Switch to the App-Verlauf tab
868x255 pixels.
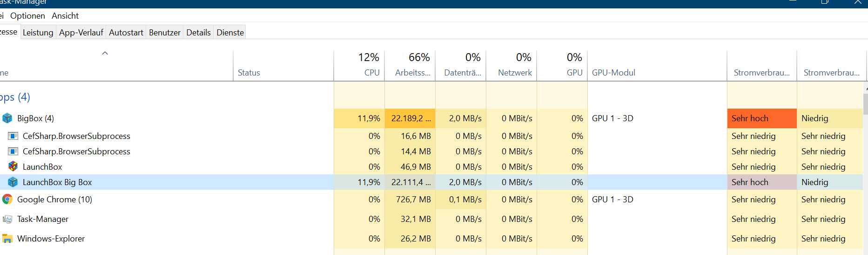[x=81, y=33]
